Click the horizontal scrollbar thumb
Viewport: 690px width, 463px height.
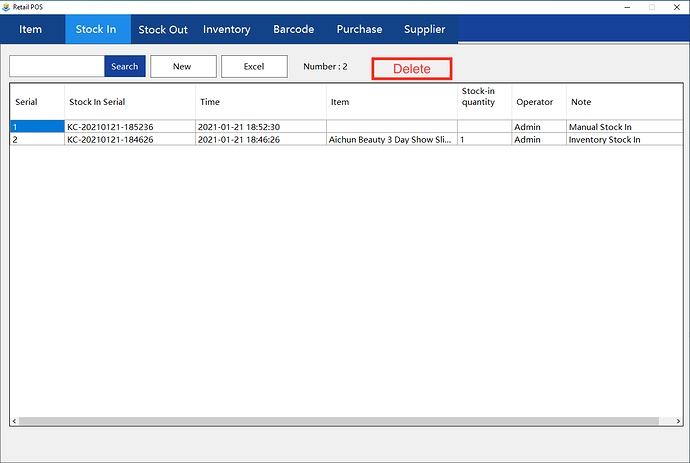point(339,421)
